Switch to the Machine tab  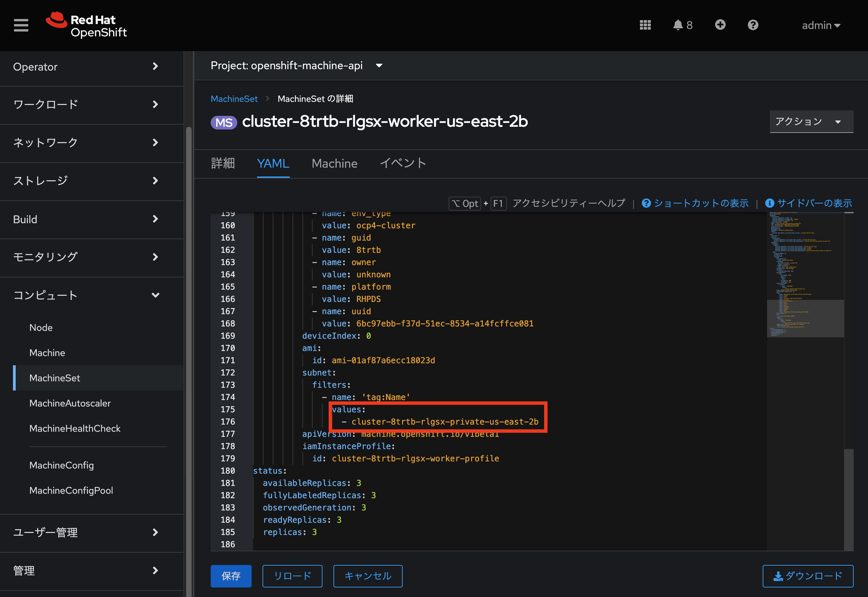pyautogui.click(x=334, y=164)
